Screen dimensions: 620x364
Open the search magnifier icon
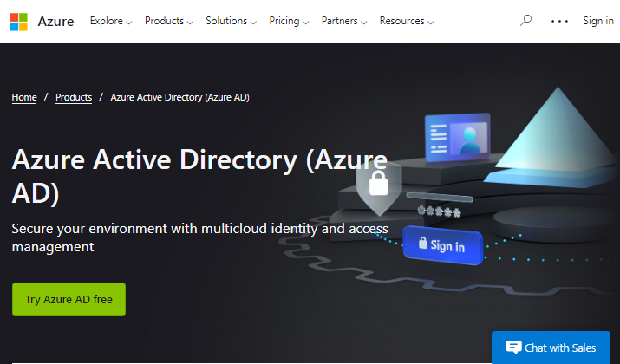pos(525,21)
